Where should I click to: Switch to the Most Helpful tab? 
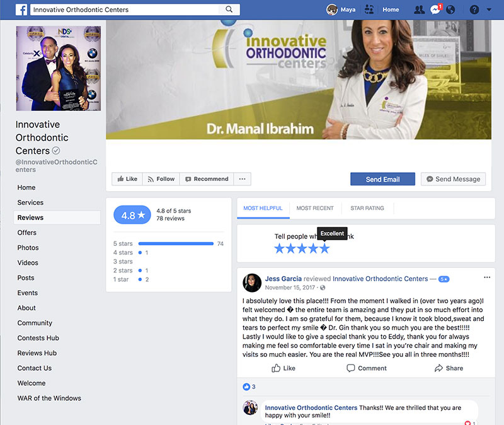point(263,208)
